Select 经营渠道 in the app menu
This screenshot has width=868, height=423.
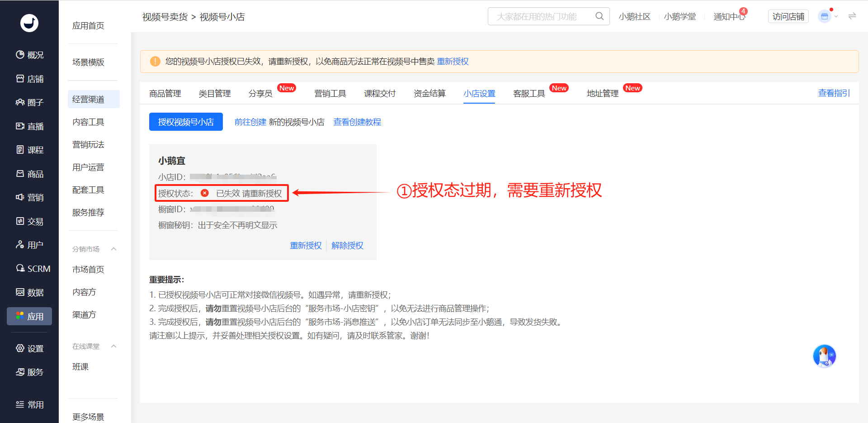[x=94, y=99]
